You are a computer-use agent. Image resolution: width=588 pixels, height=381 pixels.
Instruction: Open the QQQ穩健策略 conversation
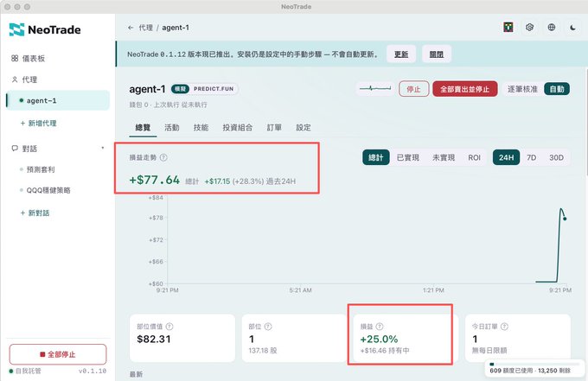[48, 190]
